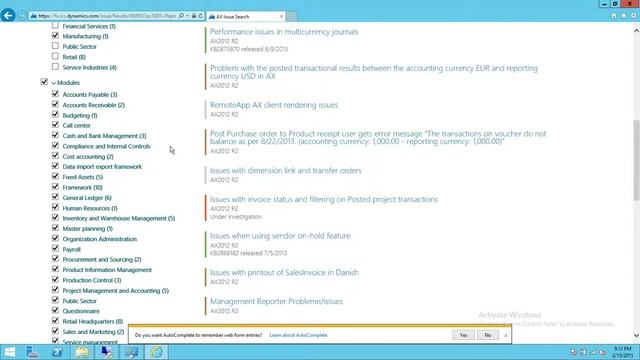Screen dimensions: 640x360
Task: Click the Inventory and Warehouse Management (5) label
Action: 119,218
